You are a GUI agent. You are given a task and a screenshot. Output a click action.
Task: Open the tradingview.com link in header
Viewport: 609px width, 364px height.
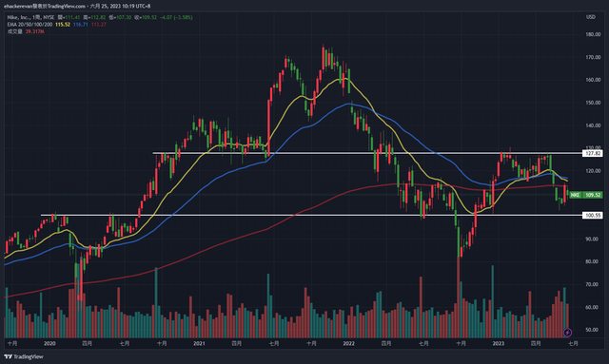click(x=66, y=7)
